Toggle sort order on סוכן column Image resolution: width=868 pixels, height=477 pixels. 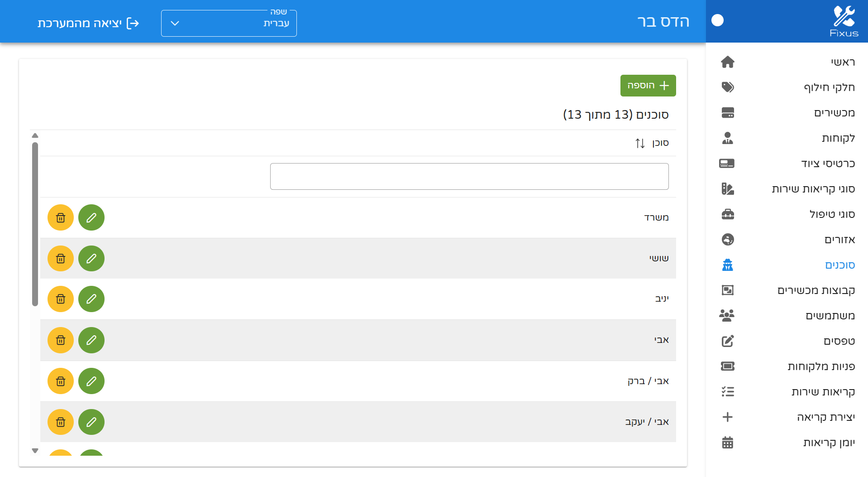pos(640,143)
